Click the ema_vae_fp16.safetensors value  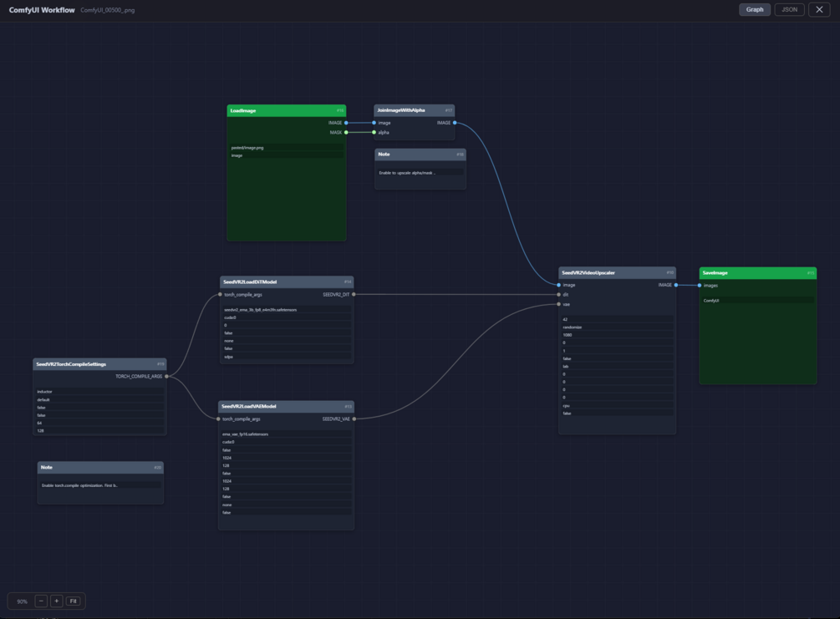coord(286,434)
